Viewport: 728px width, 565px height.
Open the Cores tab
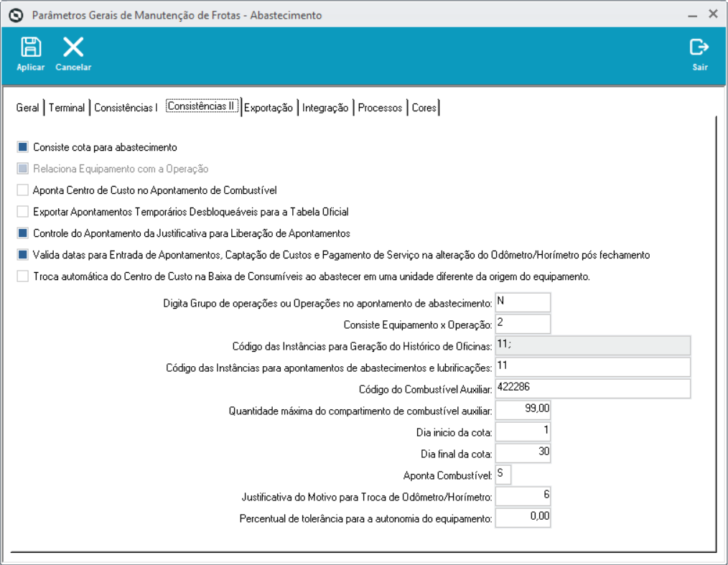pos(424,108)
